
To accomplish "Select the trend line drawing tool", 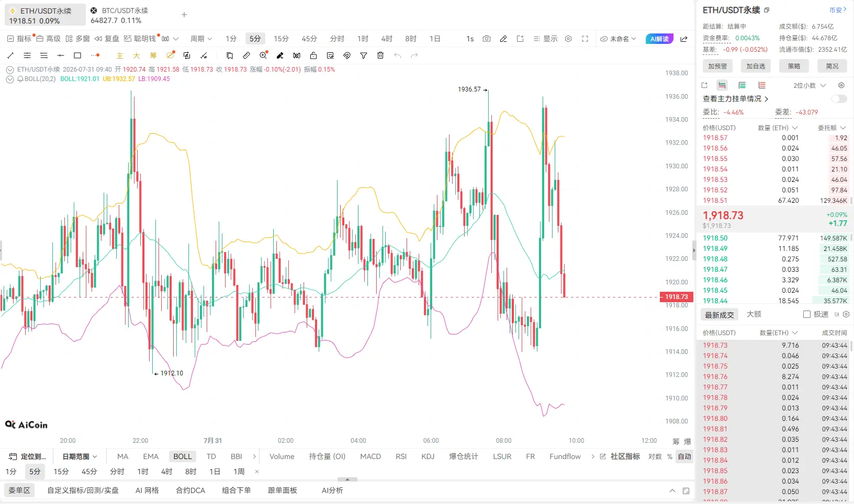I will 10,55.
